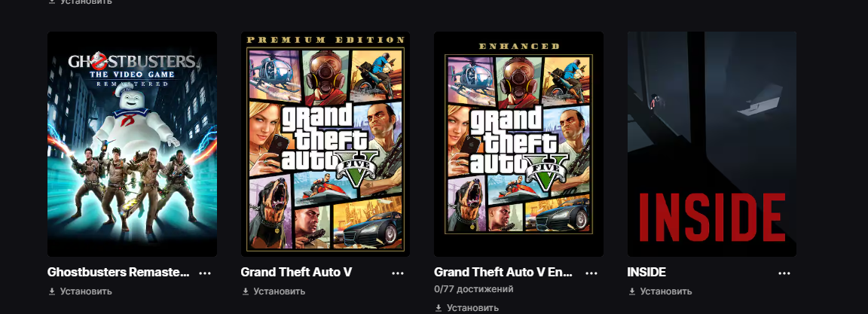Click the download arrow icon under Ghostbusters Remastered
Viewport: 868px width, 314px height.
52,291
